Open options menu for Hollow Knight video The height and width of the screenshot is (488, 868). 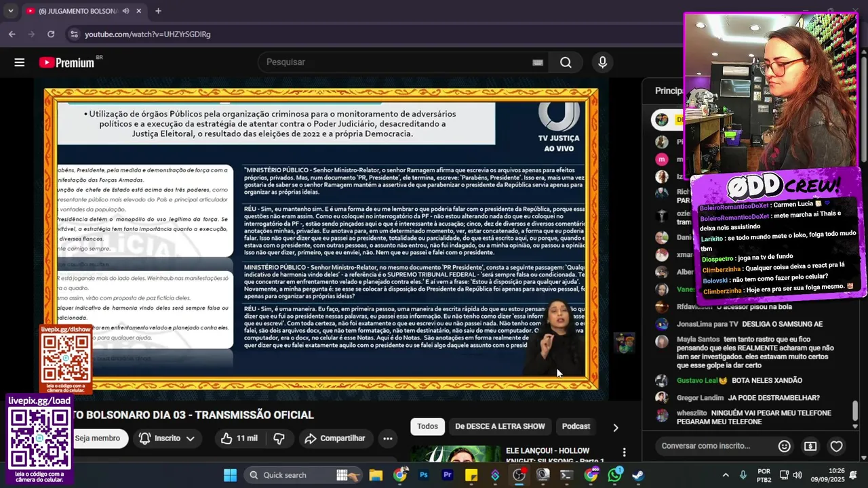tap(624, 452)
